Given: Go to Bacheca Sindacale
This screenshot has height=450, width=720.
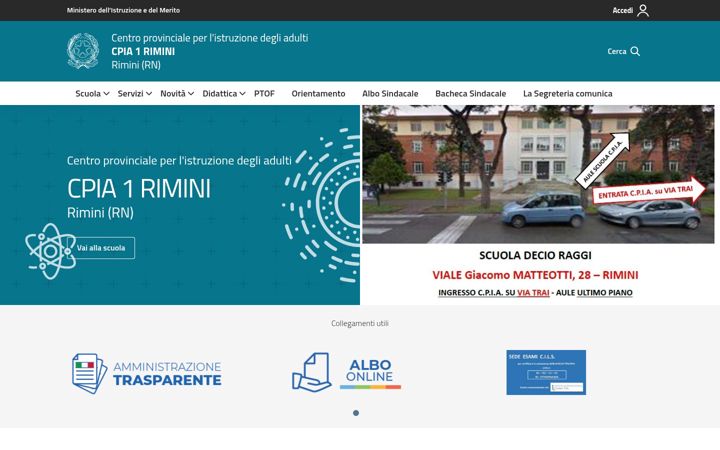Looking at the screenshot, I should tap(471, 94).
